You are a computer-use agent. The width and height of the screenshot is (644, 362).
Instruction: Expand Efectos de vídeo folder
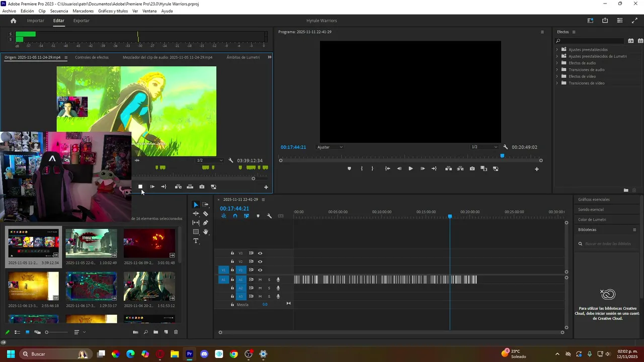[x=557, y=76]
